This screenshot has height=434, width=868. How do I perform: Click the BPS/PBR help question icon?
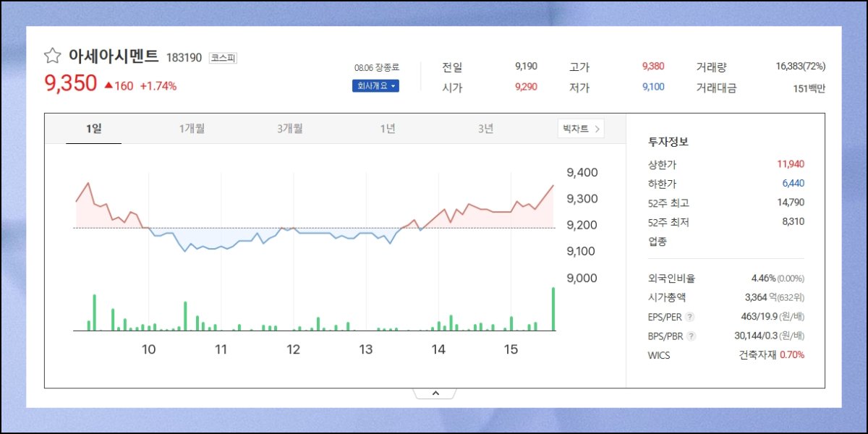[x=691, y=336]
